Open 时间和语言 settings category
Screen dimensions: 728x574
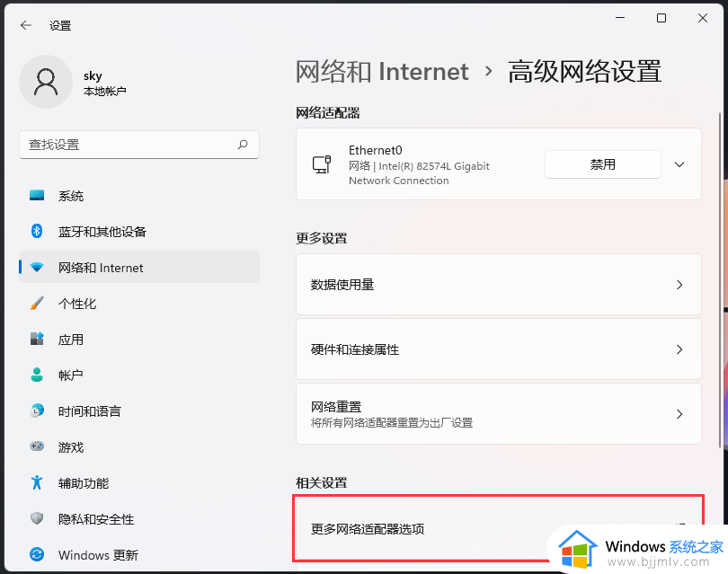click(138, 411)
